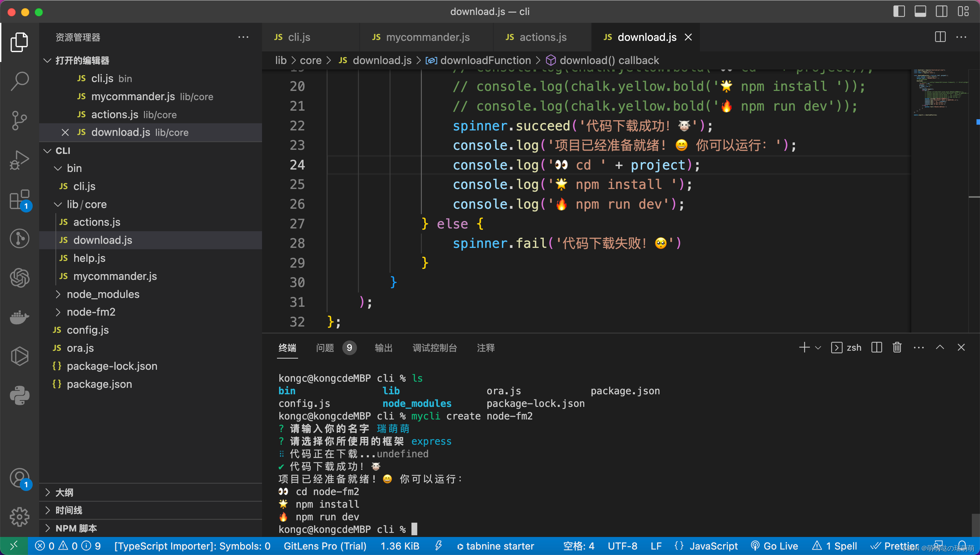Click the errors and warnings status indicator
Viewport: 980px width, 555px height.
click(x=68, y=546)
